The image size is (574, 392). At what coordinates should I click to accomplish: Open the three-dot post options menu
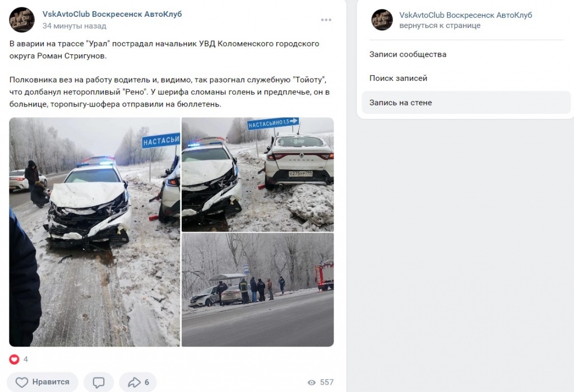coord(326,20)
